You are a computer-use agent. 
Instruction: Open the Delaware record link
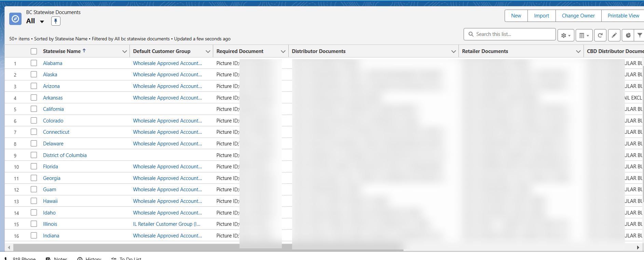(x=53, y=144)
